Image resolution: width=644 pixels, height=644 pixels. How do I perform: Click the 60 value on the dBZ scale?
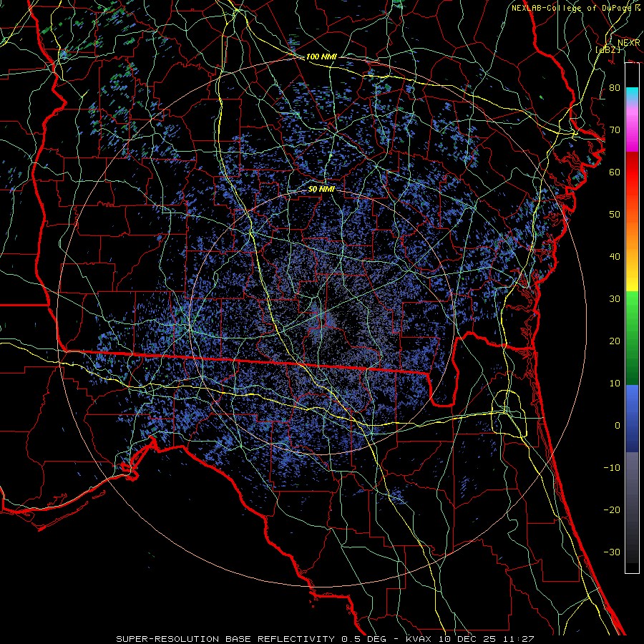tap(615, 172)
